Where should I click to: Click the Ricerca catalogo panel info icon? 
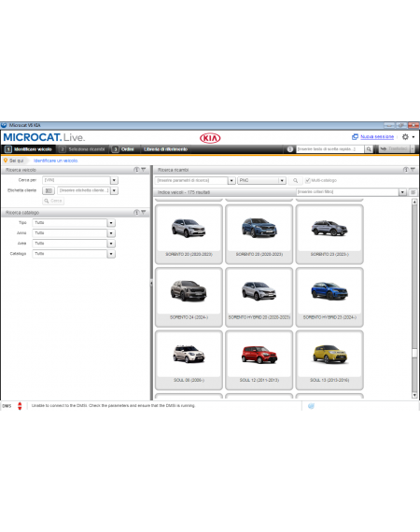tap(136, 212)
